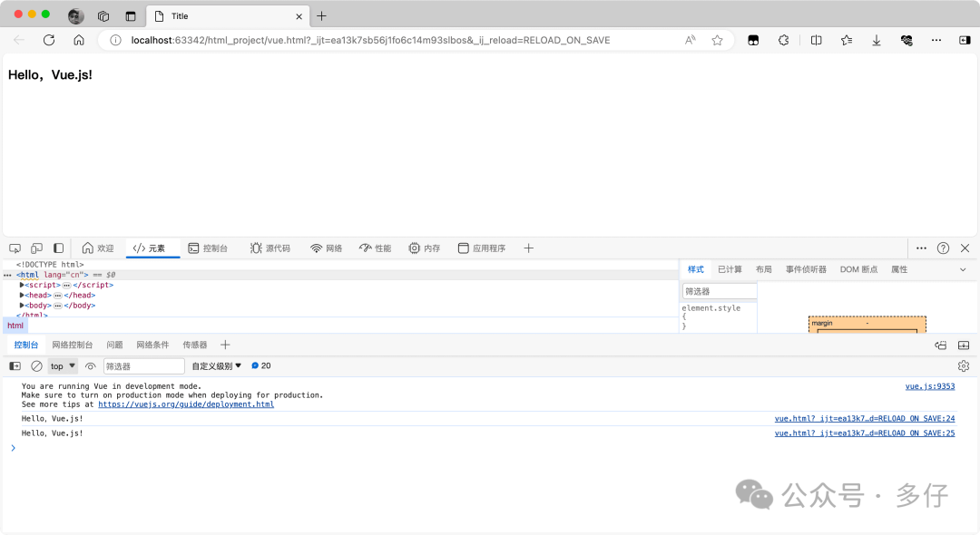Toggle vertical tabs icon
Viewport: 980px width, 535px height.
tap(131, 16)
